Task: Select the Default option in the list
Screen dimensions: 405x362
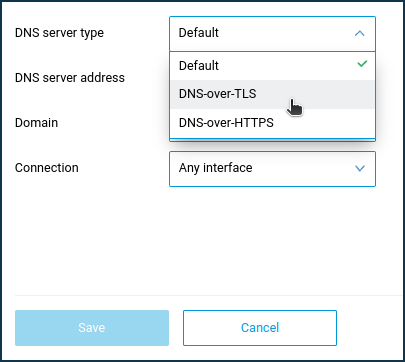Action: (x=272, y=66)
